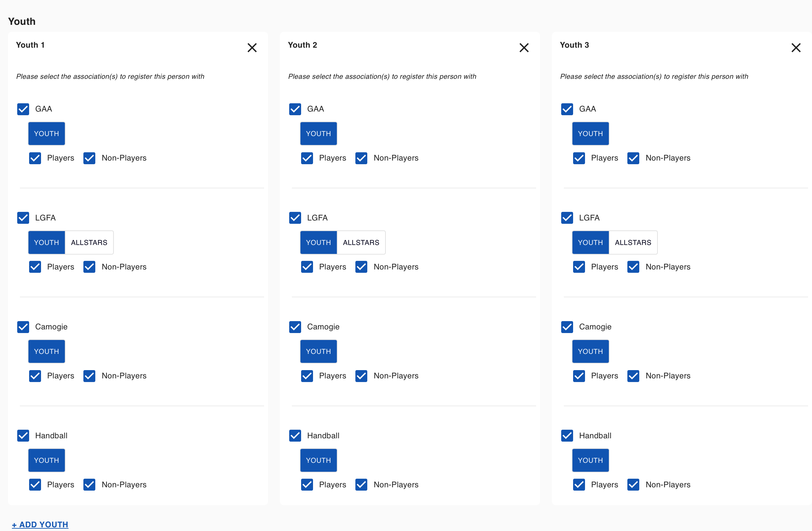The image size is (812, 531).
Task: Uncheck LGFA association for Youth 2
Action: [295, 218]
